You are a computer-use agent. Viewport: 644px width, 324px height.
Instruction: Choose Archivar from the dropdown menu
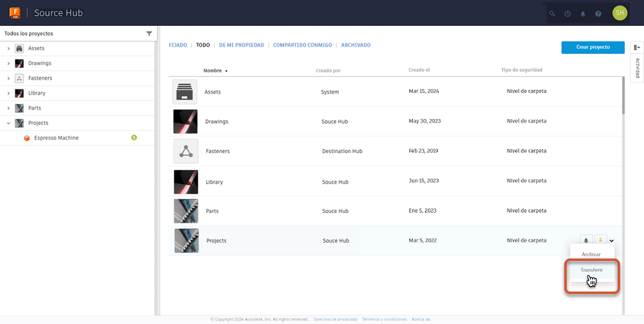tap(591, 254)
